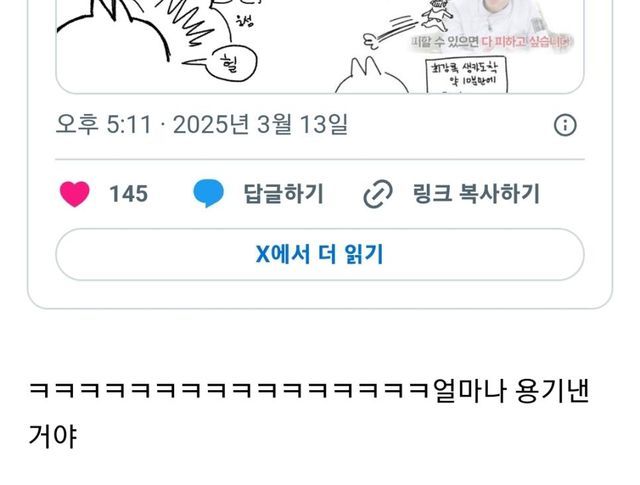The height and width of the screenshot is (485, 640).
Task: Open the info circle icon beside the date
Action: 565,125
